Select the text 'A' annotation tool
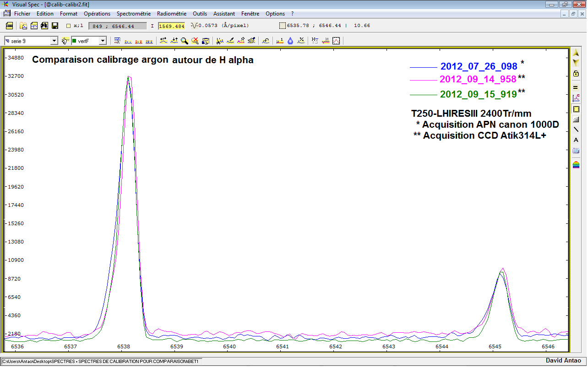Screen dimensions: 588x368 point(576,140)
